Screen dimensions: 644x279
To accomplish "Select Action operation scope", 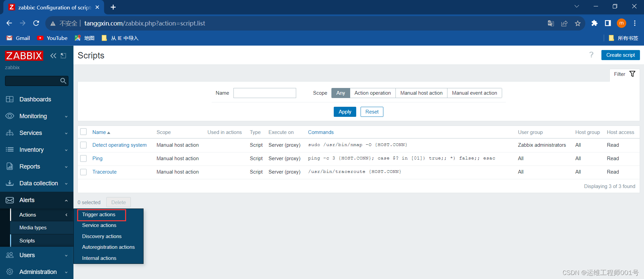I will point(373,93).
